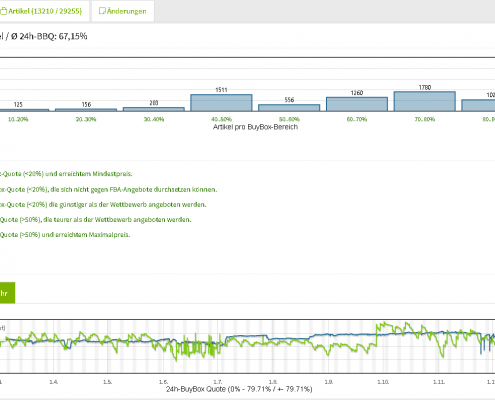The height and width of the screenshot is (400, 495).
Task: Open link about teurer als der Wettbewerb
Action: coord(96,220)
